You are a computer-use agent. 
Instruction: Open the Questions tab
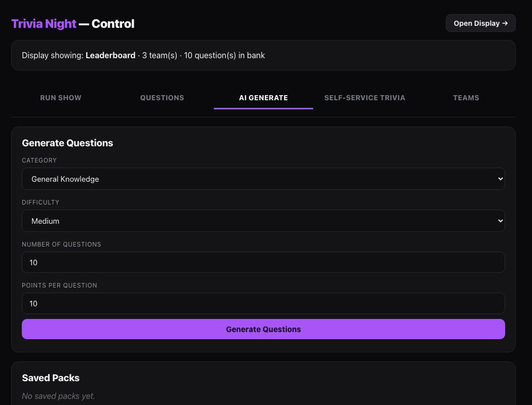(162, 98)
